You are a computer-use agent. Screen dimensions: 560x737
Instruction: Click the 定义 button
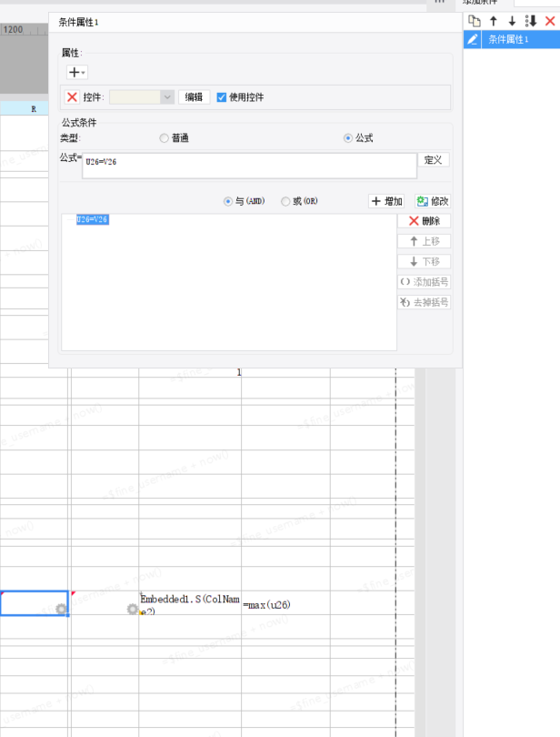point(433,160)
